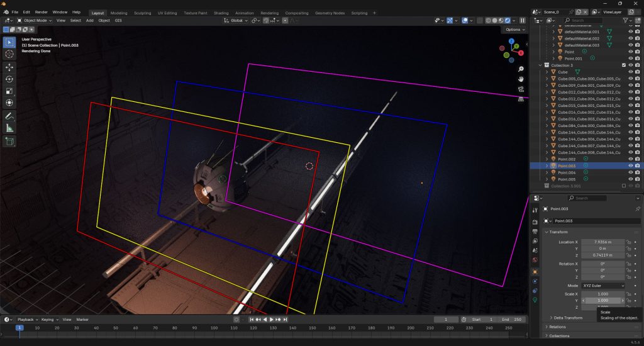Pick the Annotate pencil tool
The image size is (644, 346).
[9, 116]
